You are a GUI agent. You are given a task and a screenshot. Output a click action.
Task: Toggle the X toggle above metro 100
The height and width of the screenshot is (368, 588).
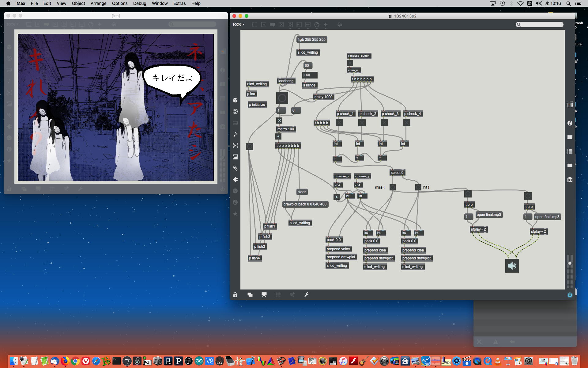click(279, 121)
